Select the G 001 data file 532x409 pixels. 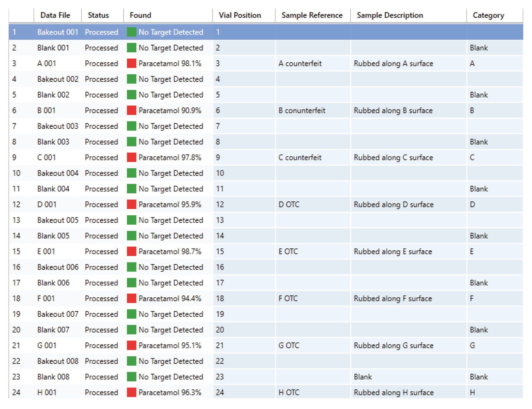47,346
